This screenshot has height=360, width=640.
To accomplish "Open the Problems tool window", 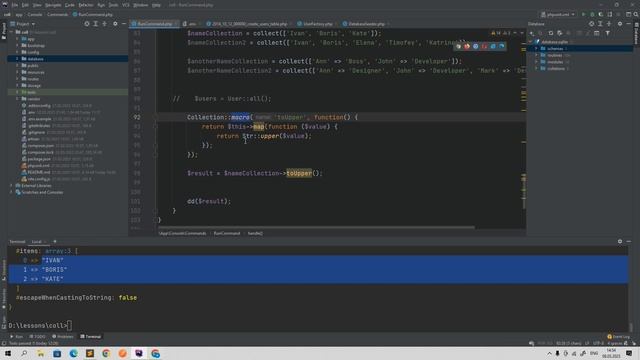I will [x=63, y=337].
